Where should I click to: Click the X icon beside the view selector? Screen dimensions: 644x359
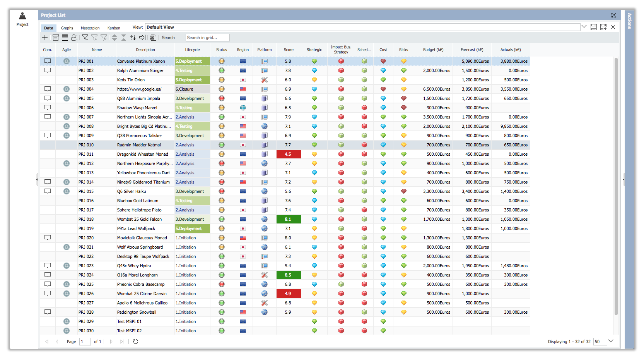[613, 27]
